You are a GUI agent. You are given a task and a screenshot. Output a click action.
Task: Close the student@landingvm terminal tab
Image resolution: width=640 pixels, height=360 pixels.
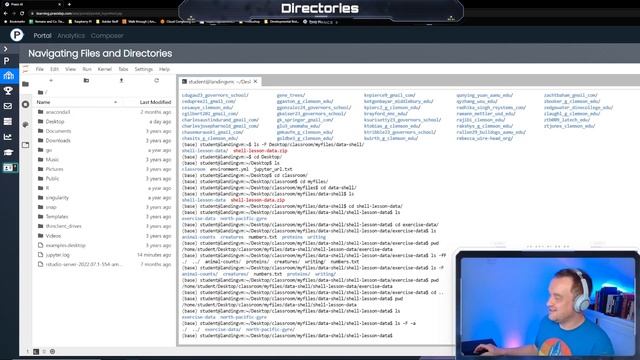[256, 81]
